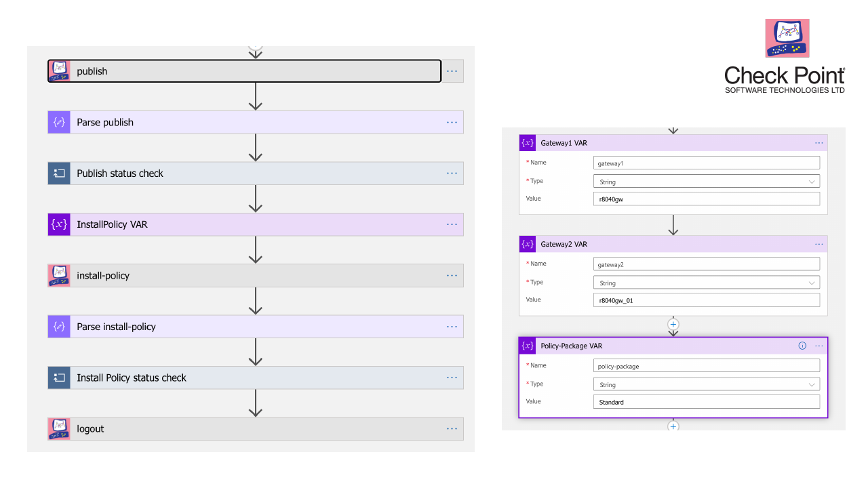Image resolution: width=868 pixels, height=488 pixels.
Task: Click the Parse install-policy JSON icon
Action: (59, 327)
